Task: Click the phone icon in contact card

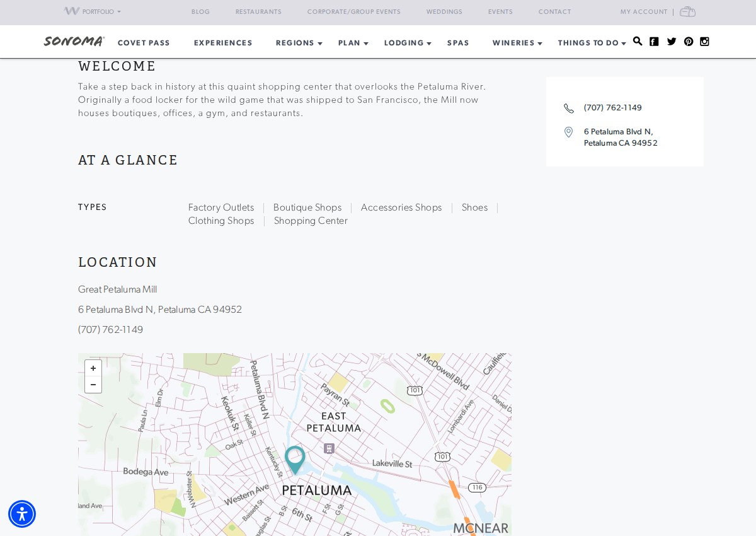Action: (569, 108)
